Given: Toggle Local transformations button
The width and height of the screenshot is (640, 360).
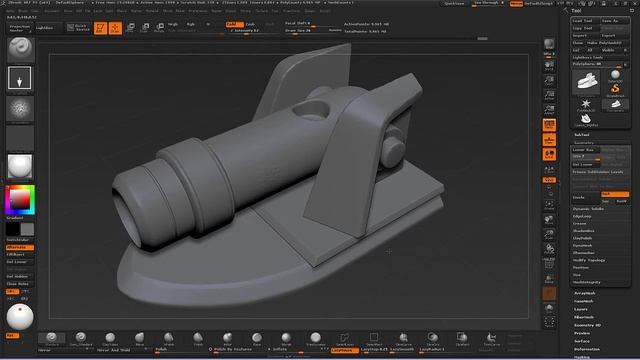Looking at the screenshot, I should [x=549, y=154].
